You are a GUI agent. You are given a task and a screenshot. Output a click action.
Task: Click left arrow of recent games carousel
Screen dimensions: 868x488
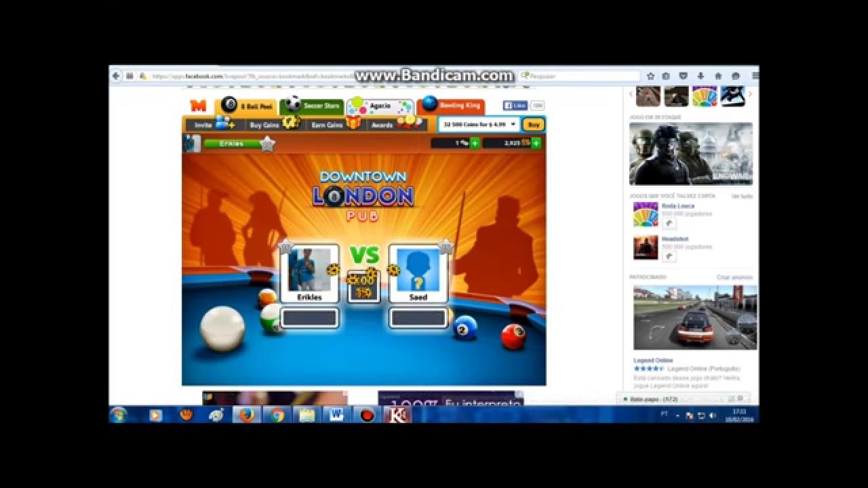tap(631, 94)
